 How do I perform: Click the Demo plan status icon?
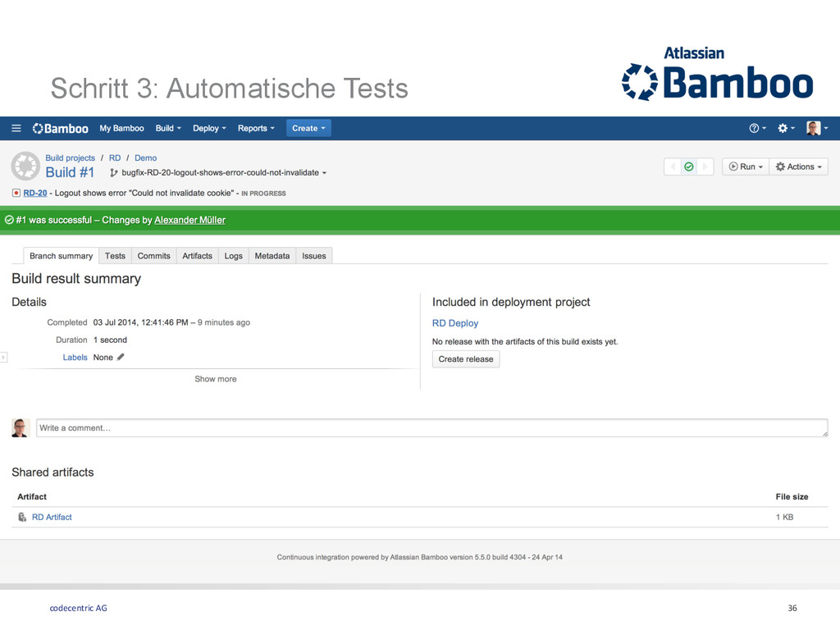tap(25, 166)
